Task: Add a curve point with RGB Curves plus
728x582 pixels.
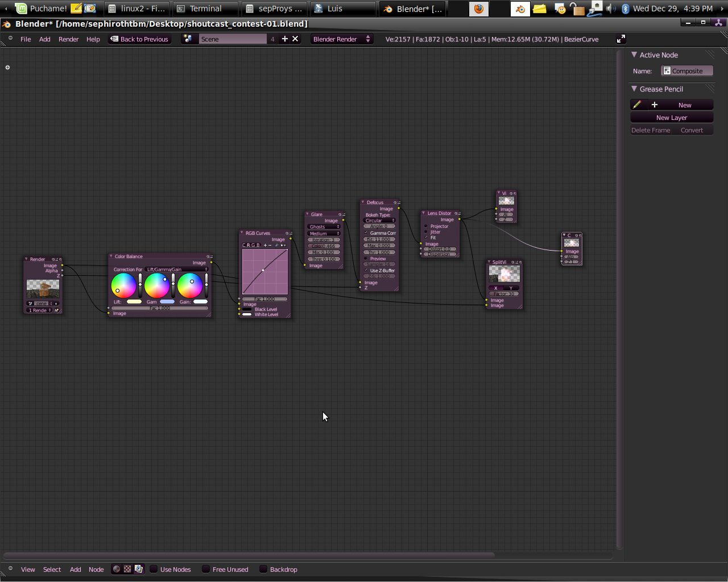Action: pos(264,245)
